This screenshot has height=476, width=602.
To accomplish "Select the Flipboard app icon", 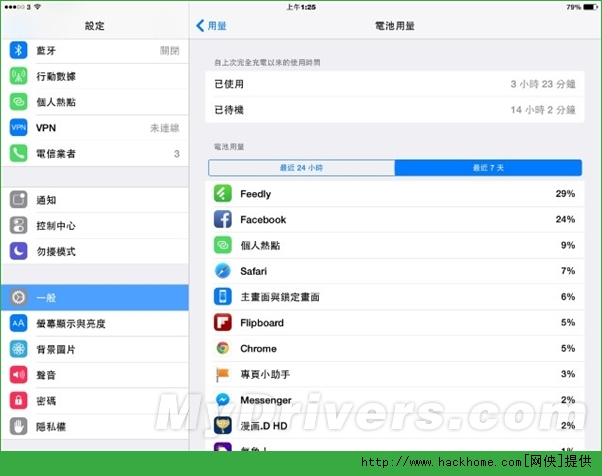I will (x=223, y=322).
